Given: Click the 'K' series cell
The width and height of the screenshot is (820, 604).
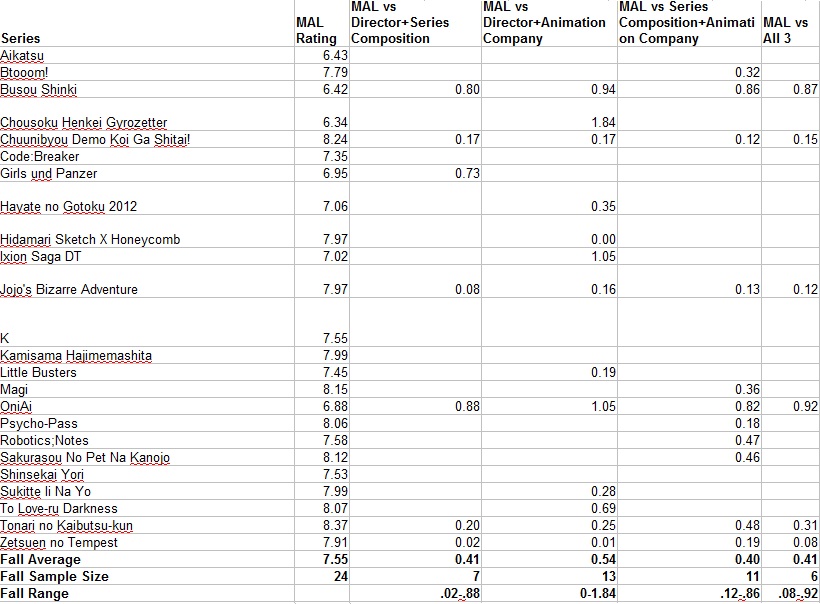Looking at the screenshot, I should pos(147,322).
